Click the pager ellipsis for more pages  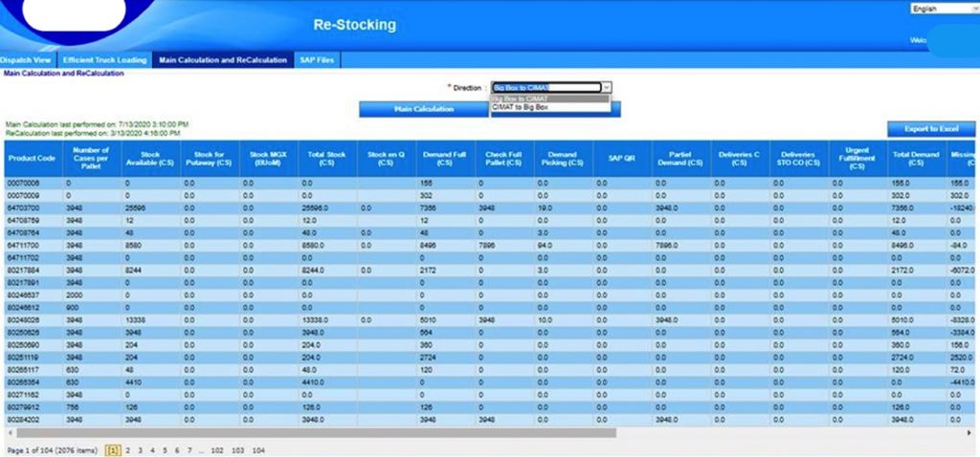pos(200,450)
